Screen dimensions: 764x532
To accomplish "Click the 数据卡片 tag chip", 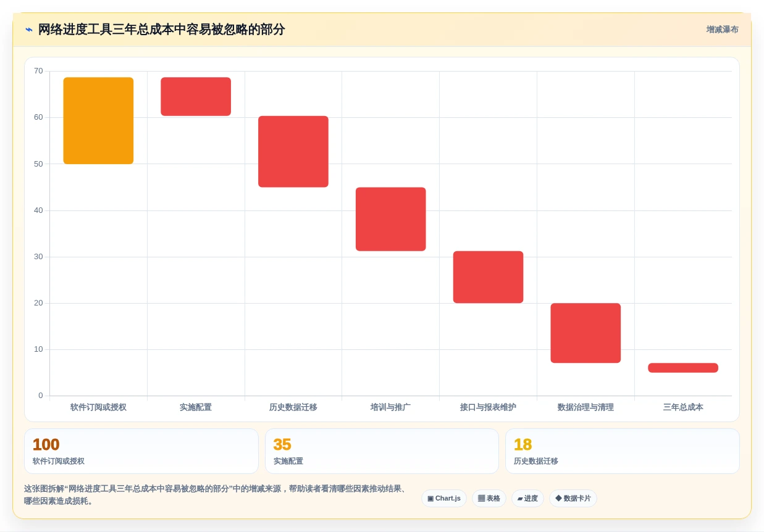I will 573,499.
